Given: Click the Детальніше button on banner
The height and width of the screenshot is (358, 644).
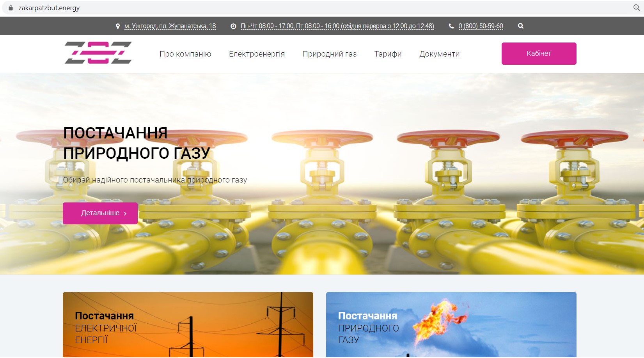Looking at the screenshot, I should [100, 213].
